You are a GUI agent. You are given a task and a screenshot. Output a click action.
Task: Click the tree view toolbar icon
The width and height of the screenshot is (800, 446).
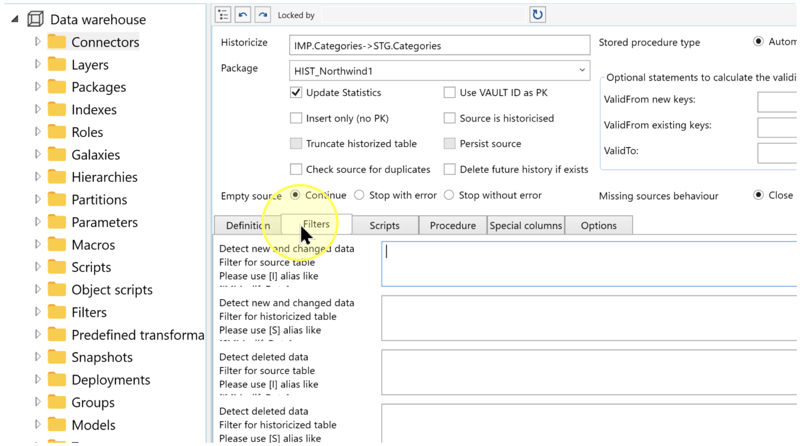[x=223, y=15]
